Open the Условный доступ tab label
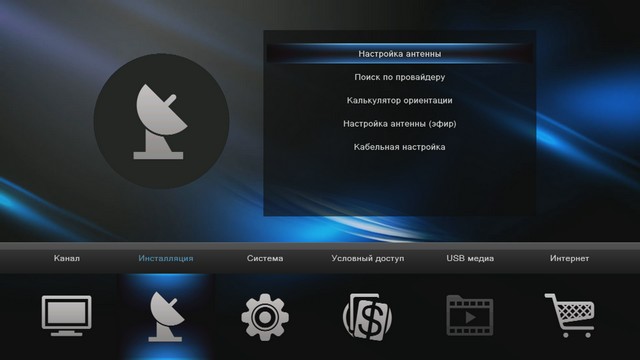Screen dimensions: 640x360 coord(368,258)
